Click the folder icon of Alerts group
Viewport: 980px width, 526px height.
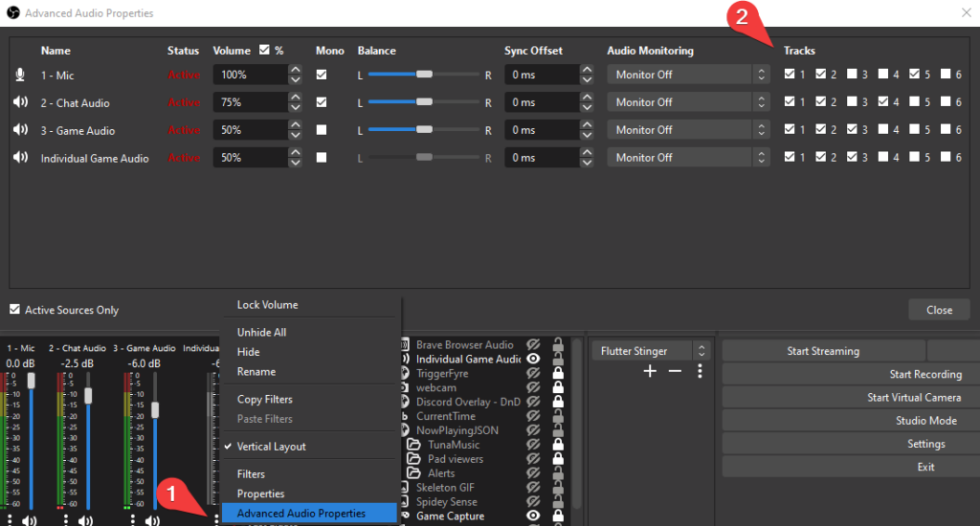pyautogui.click(x=413, y=472)
